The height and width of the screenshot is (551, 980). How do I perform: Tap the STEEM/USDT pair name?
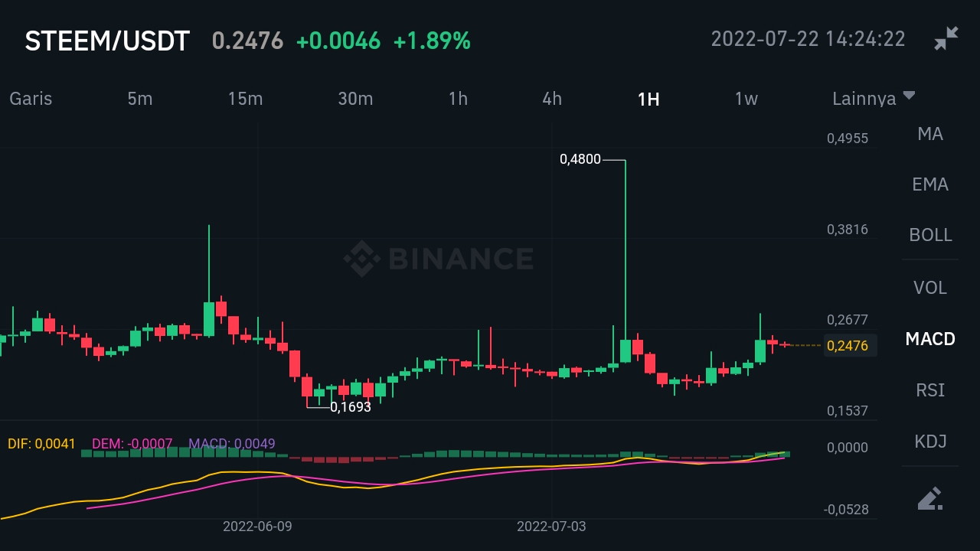click(107, 41)
